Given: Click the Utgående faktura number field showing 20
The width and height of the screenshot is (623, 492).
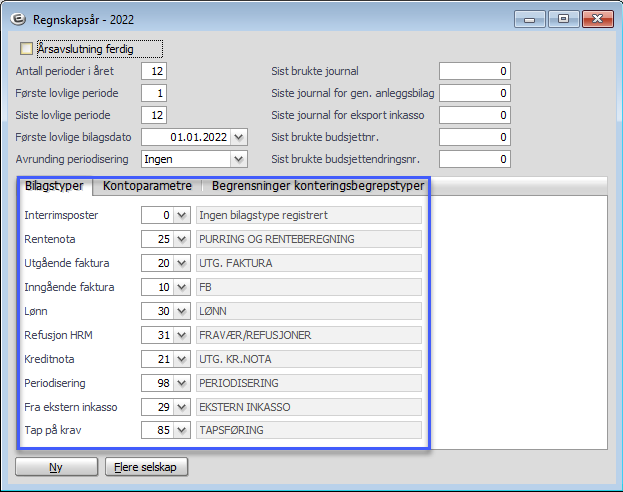Looking at the screenshot, I should pyautogui.click(x=157, y=263).
